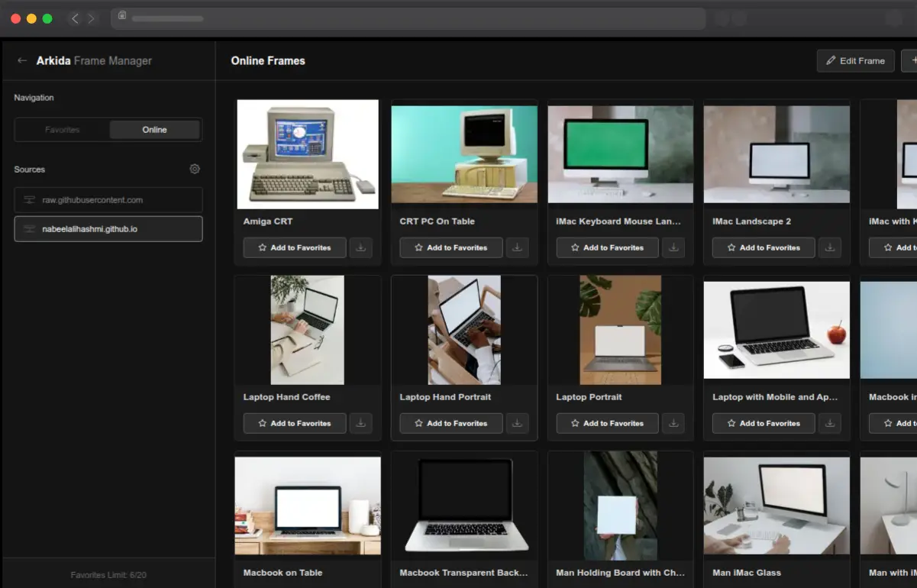Add Laptop Hand Portrait to Favorites

coord(451,423)
